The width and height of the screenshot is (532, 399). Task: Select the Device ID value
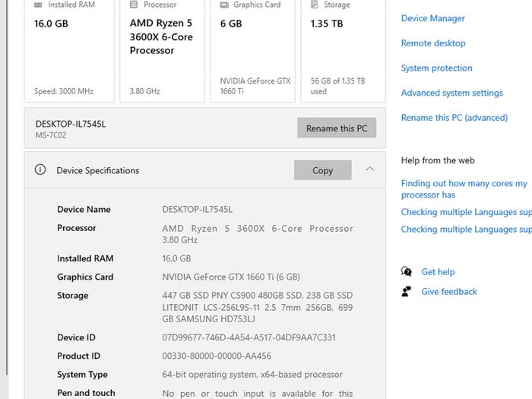(x=249, y=337)
